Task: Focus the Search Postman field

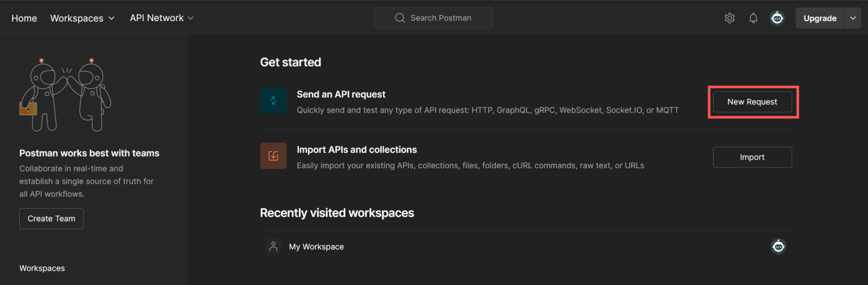Action: tap(441, 18)
